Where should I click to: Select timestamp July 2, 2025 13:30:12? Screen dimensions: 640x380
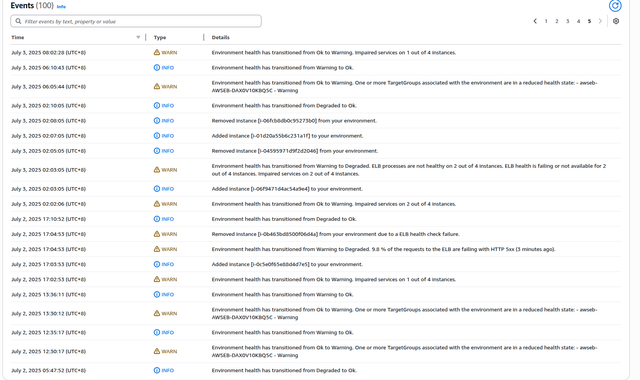pyautogui.click(x=49, y=313)
